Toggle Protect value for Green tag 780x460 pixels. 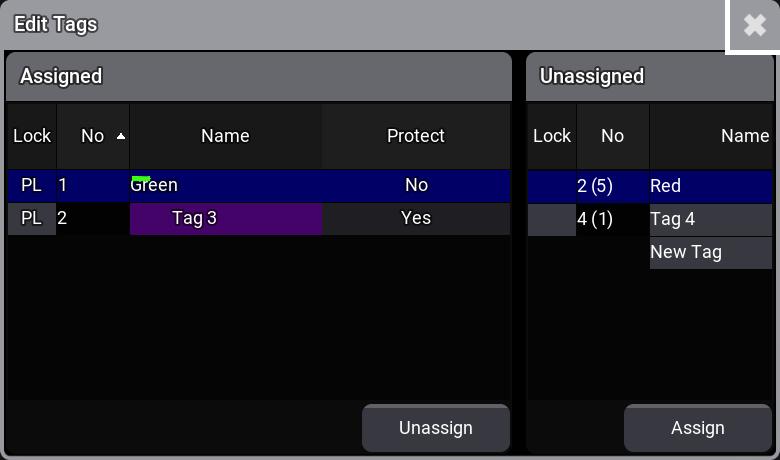point(416,185)
